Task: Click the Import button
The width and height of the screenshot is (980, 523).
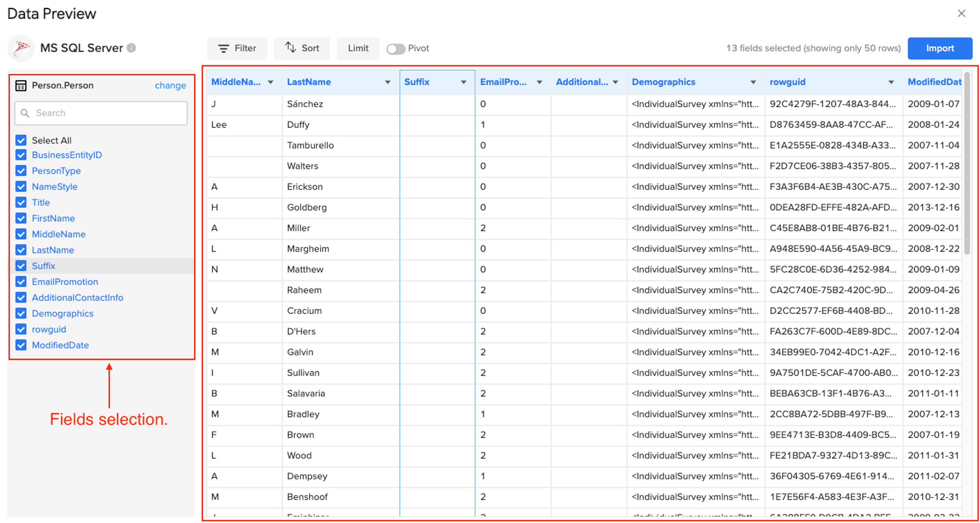Action: [x=939, y=48]
